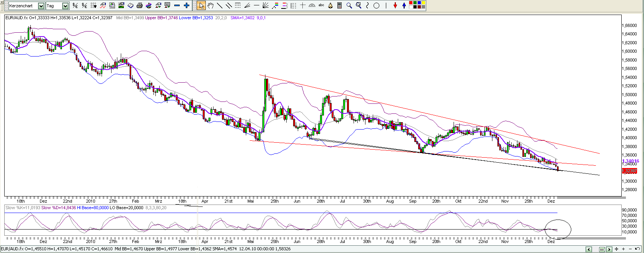The width and height of the screenshot is (644, 253).
Task: Pick the green color swatch
Action: [x=415, y=3]
